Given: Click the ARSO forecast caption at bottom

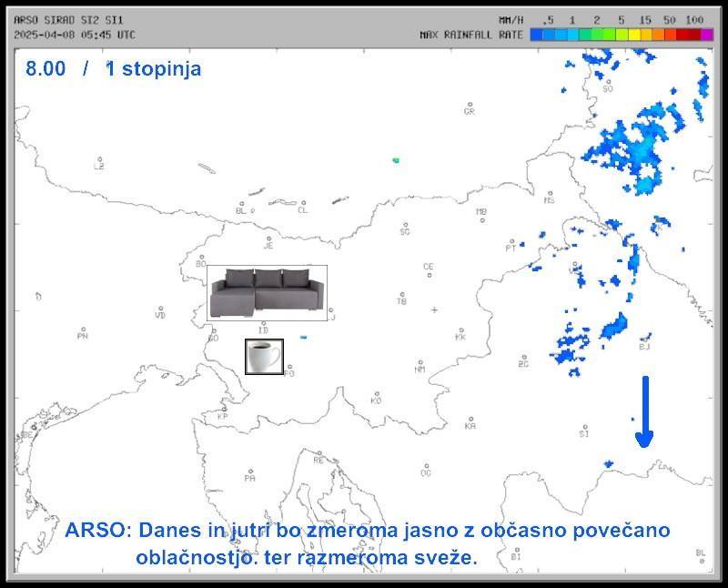Looking at the screenshot, I should pos(367,543).
